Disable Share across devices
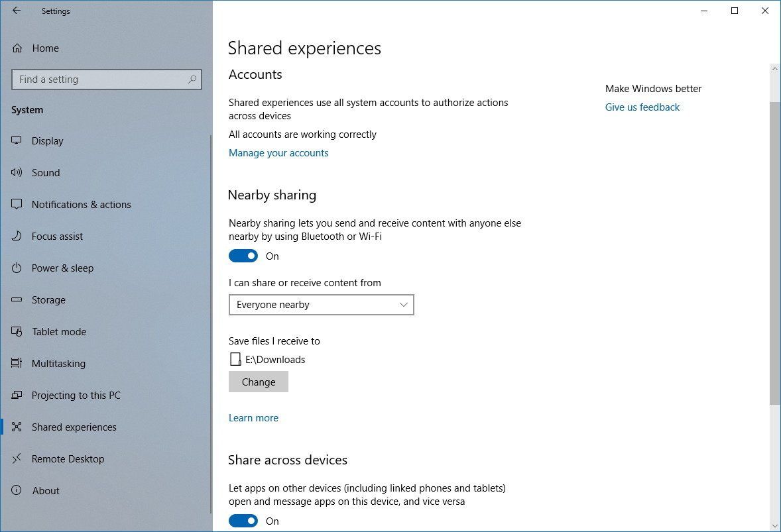 pos(243,521)
